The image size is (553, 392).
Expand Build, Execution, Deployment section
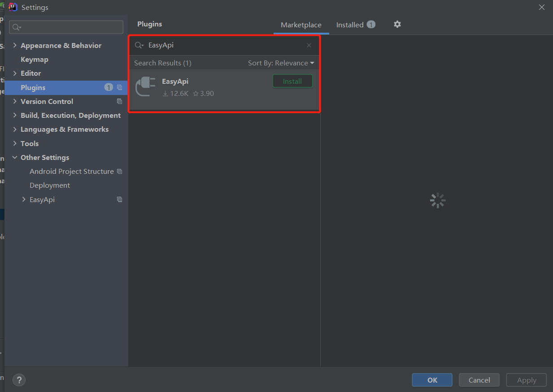point(15,115)
